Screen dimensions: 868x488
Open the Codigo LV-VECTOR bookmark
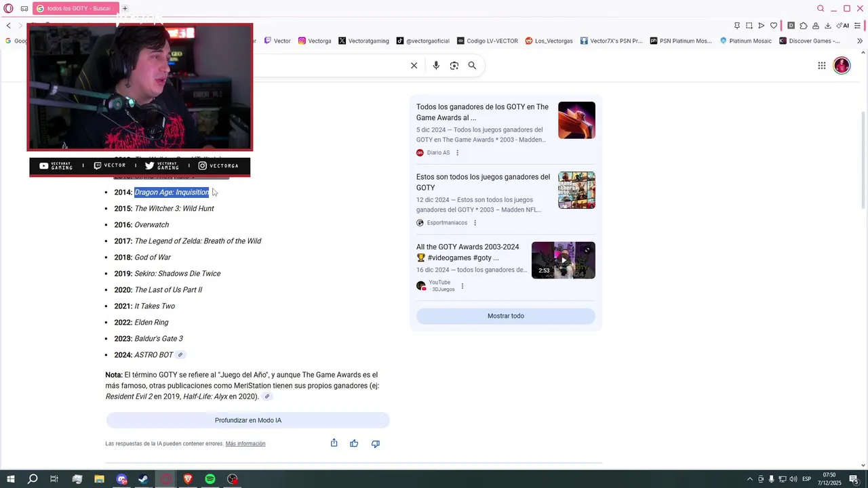(x=488, y=41)
